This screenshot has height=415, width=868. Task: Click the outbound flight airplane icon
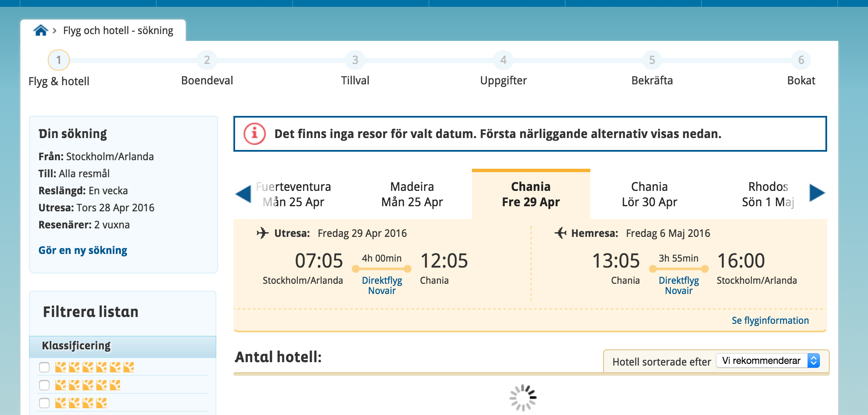point(262,233)
